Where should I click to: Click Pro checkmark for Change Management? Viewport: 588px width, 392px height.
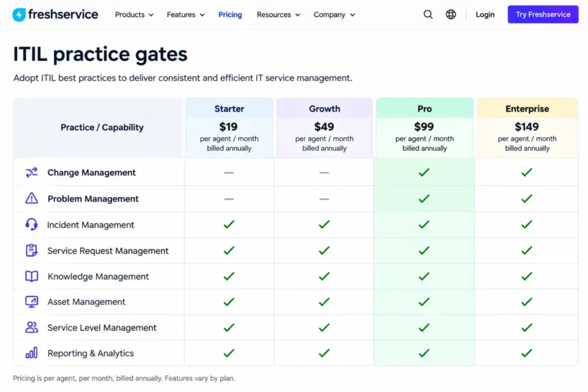click(424, 172)
